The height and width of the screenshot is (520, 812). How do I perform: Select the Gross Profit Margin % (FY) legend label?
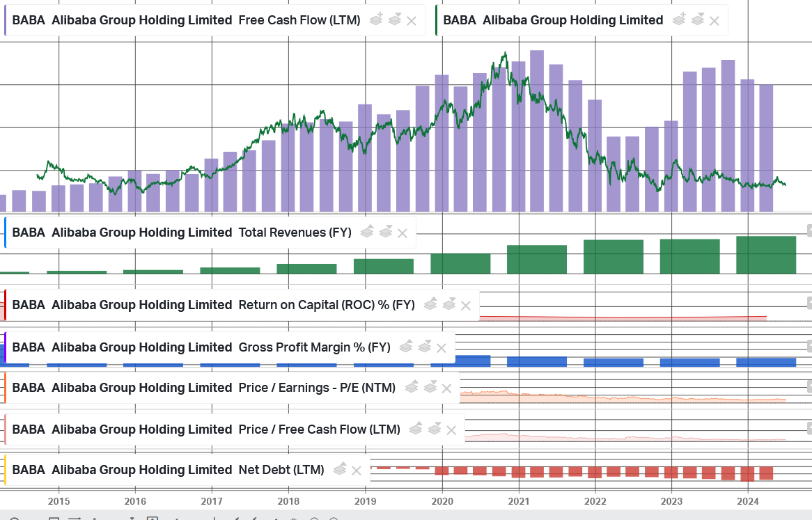pos(201,347)
